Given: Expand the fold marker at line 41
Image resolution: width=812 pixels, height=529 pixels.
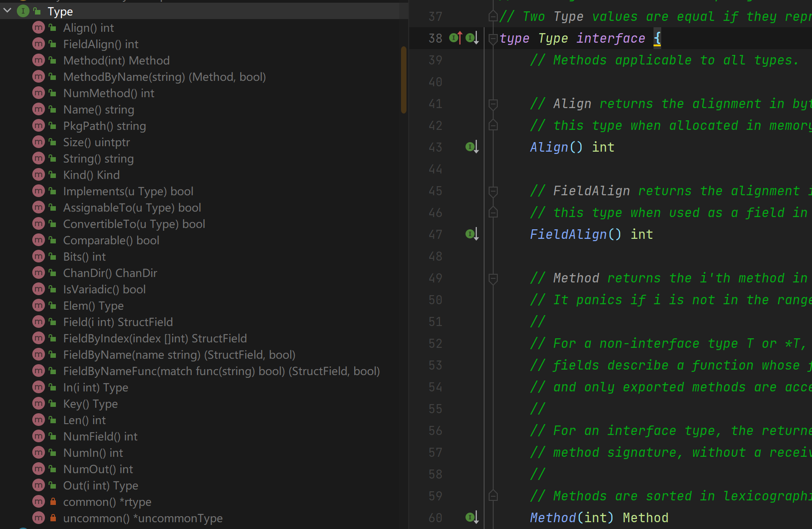Looking at the screenshot, I should coord(493,103).
